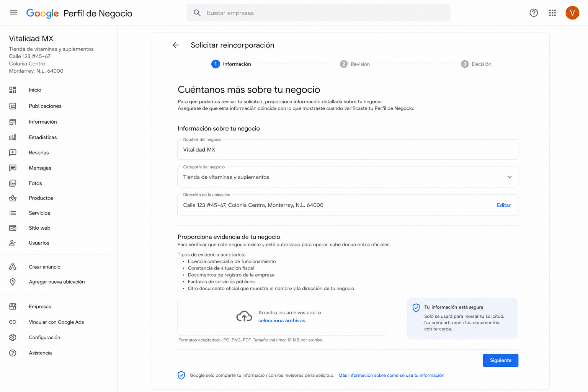Click the Crear anuncio Ads icon
The width and height of the screenshot is (588, 392).
(13, 267)
